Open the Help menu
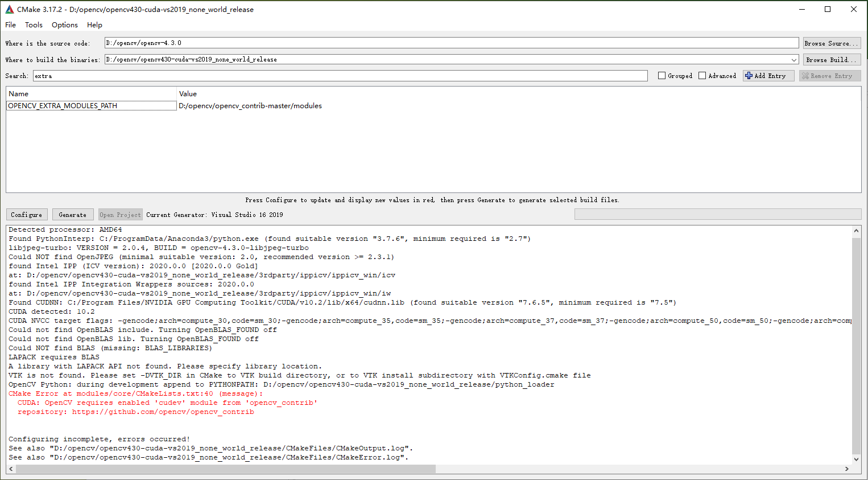 [94, 24]
